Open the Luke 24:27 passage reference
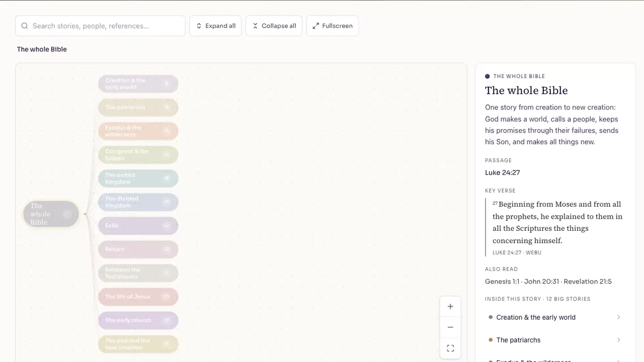The height and width of the screenshot is (362, 644). coord(503,172)
